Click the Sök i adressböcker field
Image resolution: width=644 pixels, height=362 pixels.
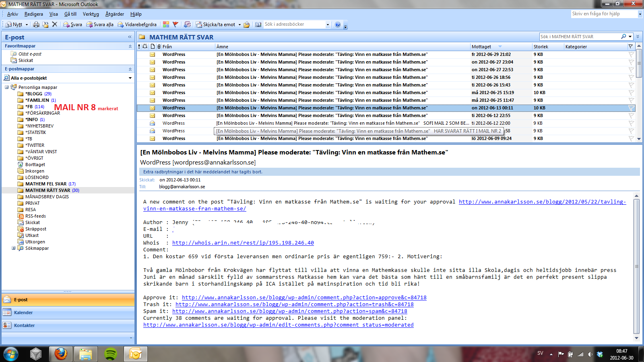(x=294, y=25)
